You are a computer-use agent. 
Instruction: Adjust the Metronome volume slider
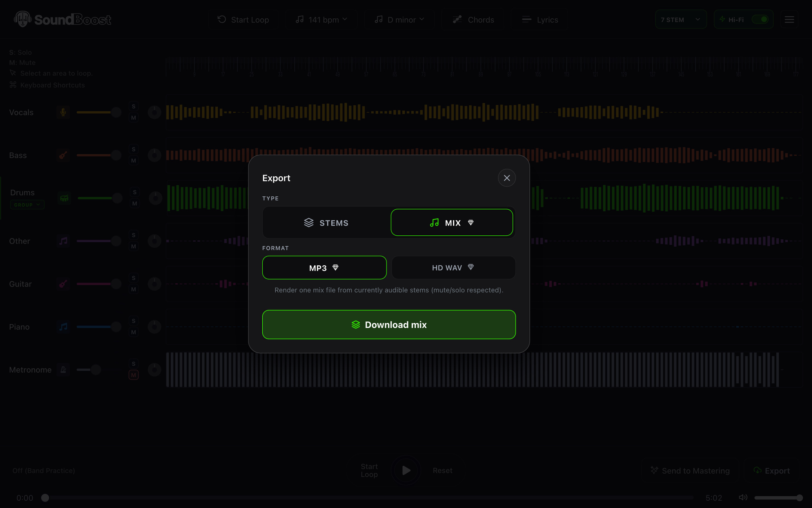pos(99,369)
